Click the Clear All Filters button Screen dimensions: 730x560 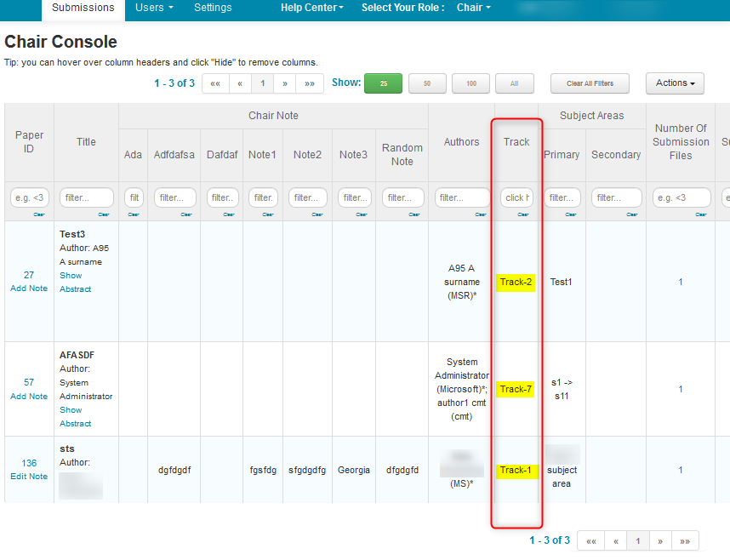[589, 83]
